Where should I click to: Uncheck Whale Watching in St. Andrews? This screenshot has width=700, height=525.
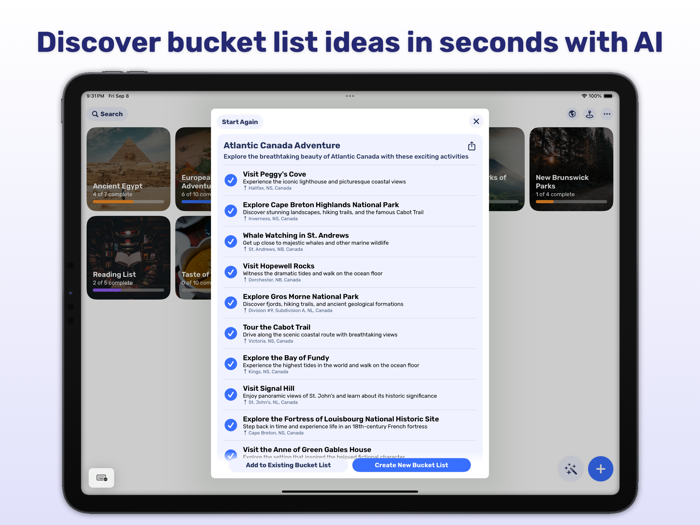pyautogui.click(x=231, y=242)
